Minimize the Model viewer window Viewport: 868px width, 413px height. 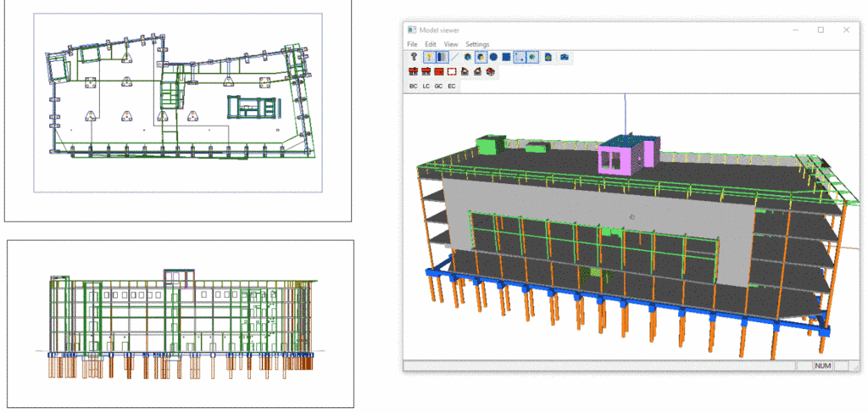[x=795, y=30]
